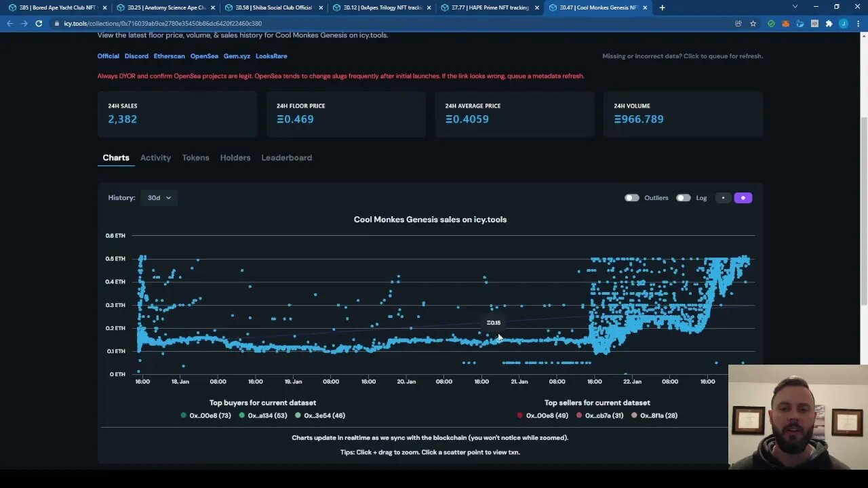Close the Anatomy Science Ape Club tab
868x488 pixels.
(x=213, y=7)
